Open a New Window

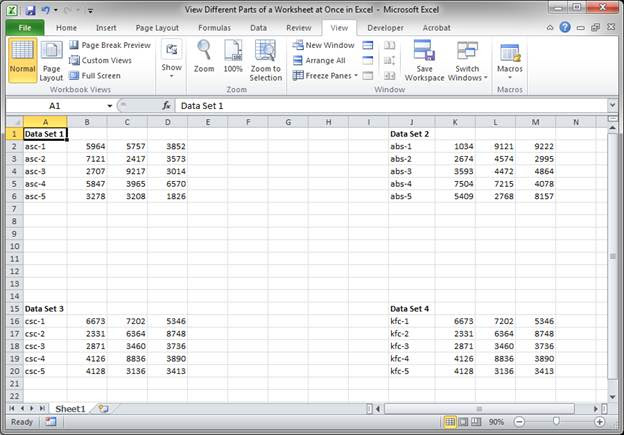click(x=323, y=45)
